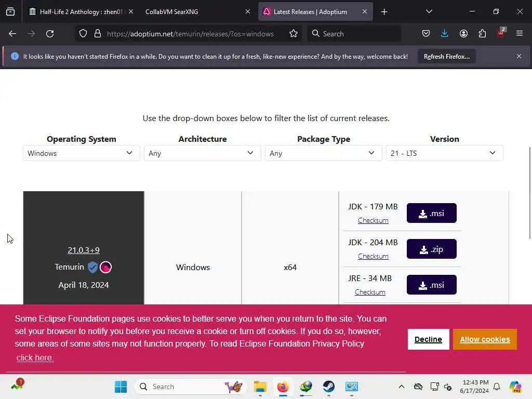
Task: Click Refresh Firefox button
Action: point(446,56)
